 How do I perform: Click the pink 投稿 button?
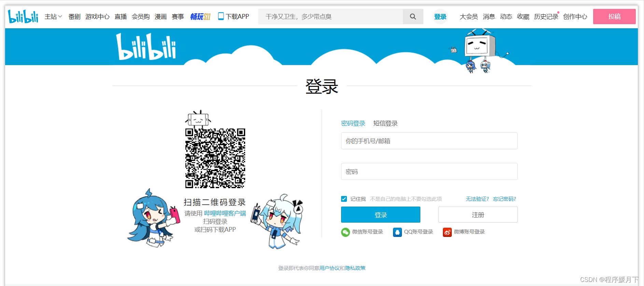coord(614,16)
